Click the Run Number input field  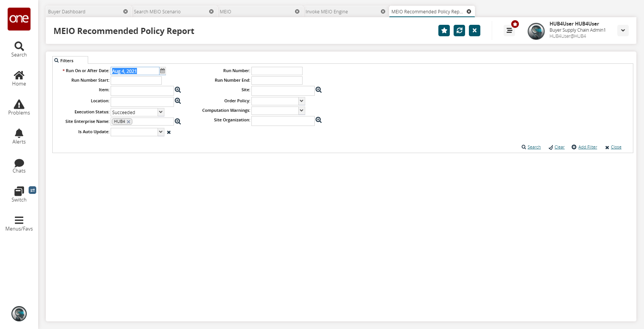coord(277,71)
